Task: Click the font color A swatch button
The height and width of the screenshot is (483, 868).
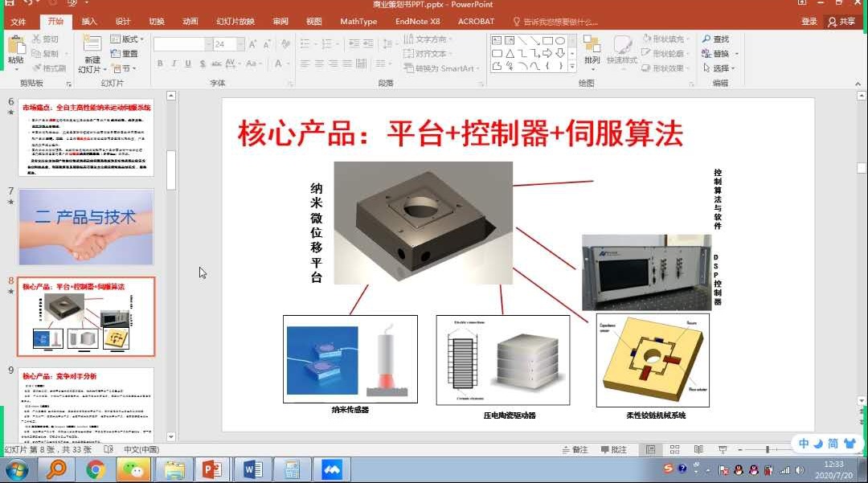Action: [278, 63]
